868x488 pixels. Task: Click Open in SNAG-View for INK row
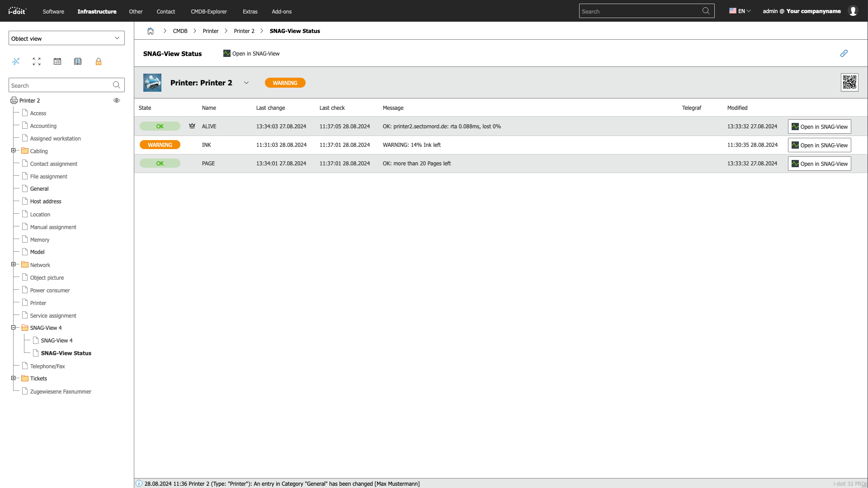point(819,145)
